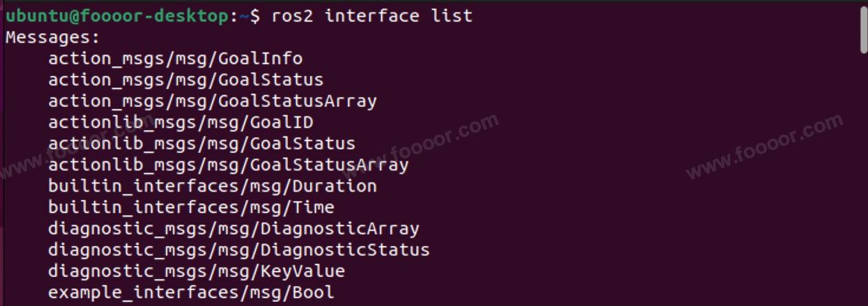Click the ubuntu@foooor-desktop prompt text

(x=117, y=16)
